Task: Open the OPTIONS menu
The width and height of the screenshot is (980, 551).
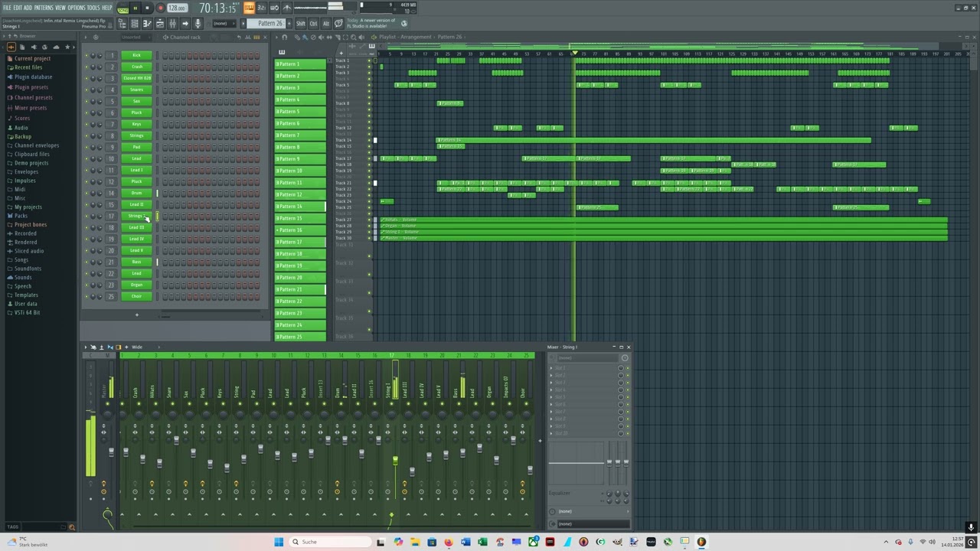Action: click(77, 8)
